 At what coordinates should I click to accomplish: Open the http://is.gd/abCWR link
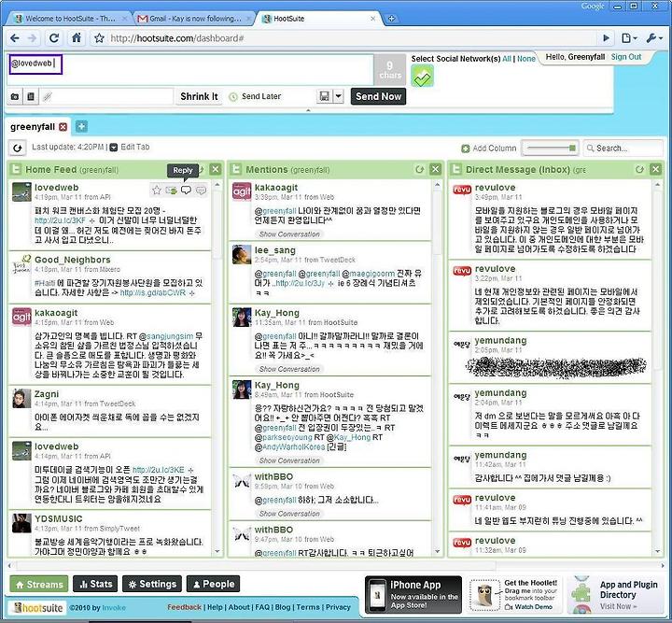click(x=152, y=293)
